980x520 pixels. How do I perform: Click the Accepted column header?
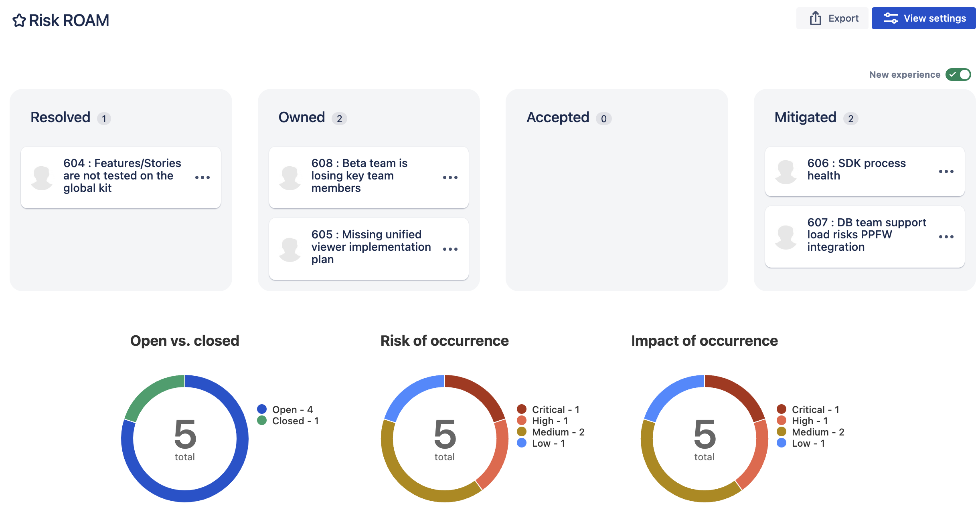pyautogui.click(x=558, y=117)
